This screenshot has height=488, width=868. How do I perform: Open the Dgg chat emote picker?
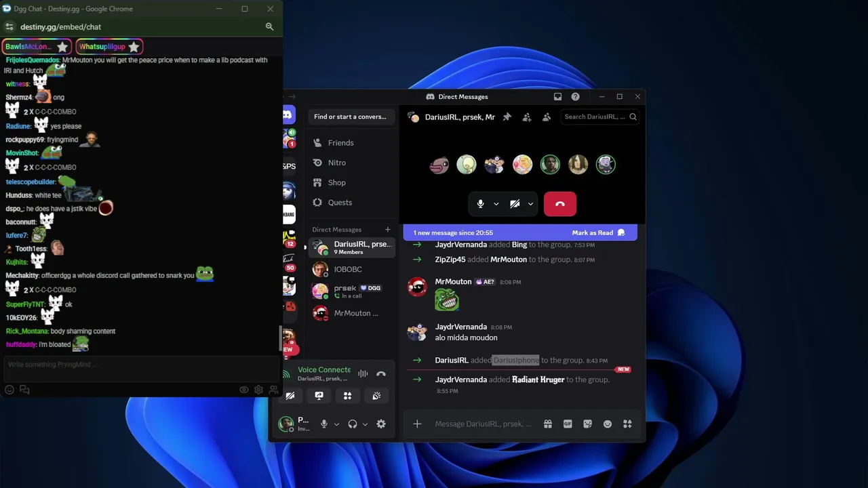[x=9, y=390]
